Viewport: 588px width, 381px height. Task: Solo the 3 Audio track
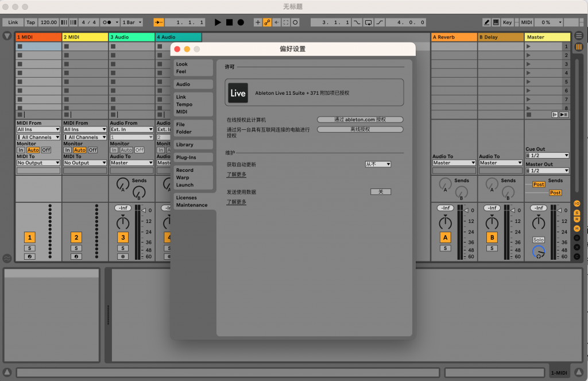[x=122, y=248]
